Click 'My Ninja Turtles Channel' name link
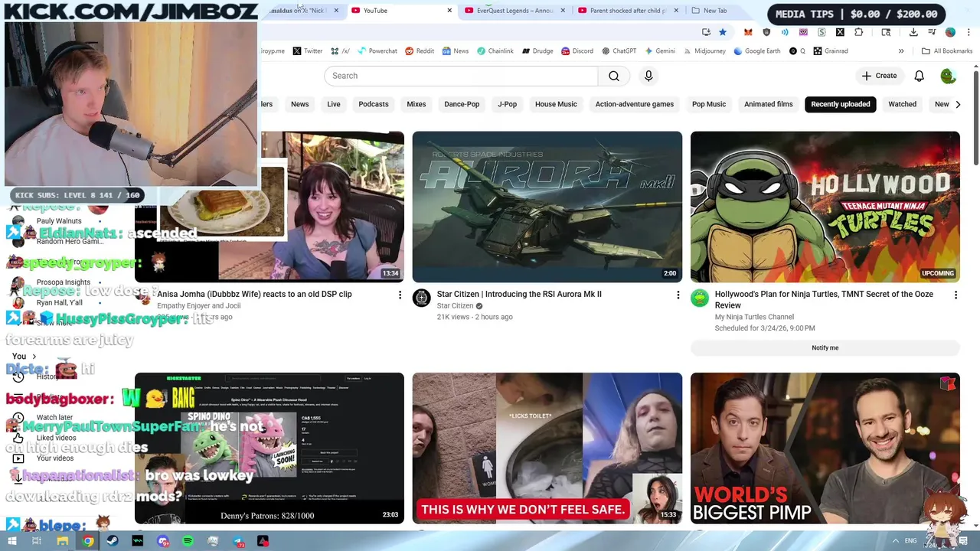The image size is (980, 551). (754, 317)
